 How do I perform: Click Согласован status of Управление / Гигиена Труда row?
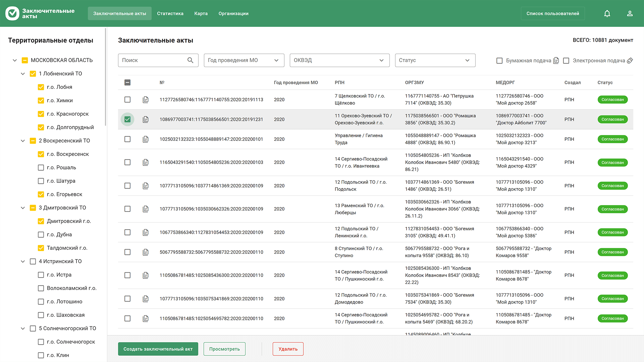[x=612, y=139]
